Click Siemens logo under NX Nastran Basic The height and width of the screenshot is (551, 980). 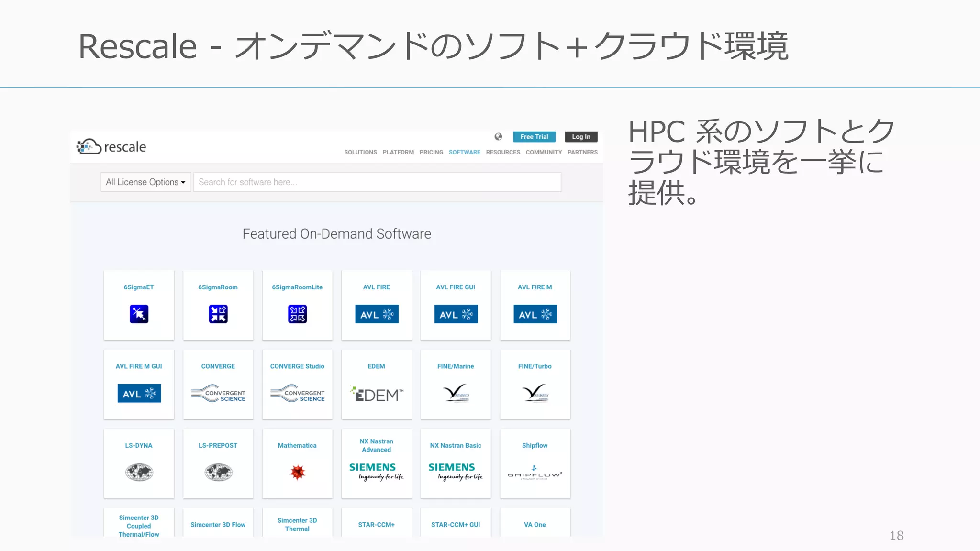[456, 472]
